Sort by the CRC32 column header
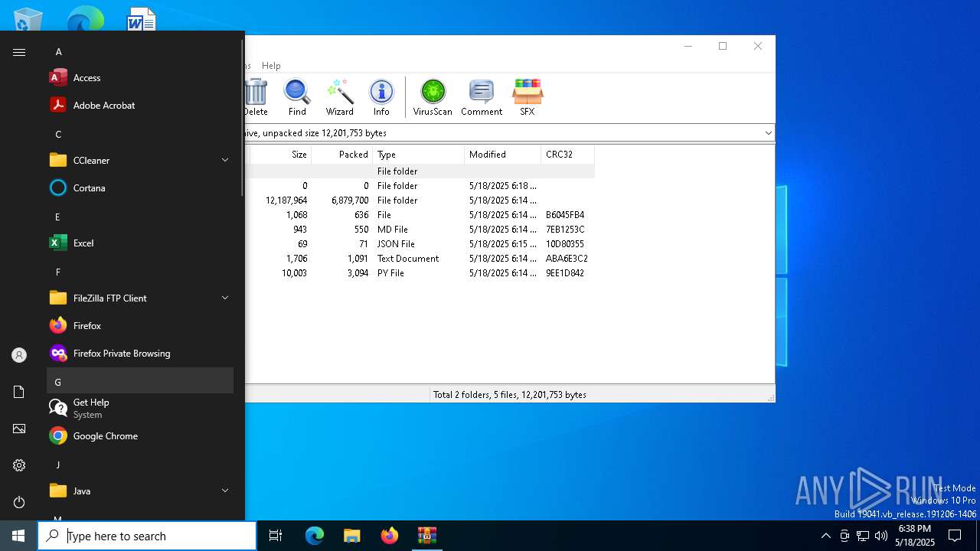 click(x=567, y=155)
